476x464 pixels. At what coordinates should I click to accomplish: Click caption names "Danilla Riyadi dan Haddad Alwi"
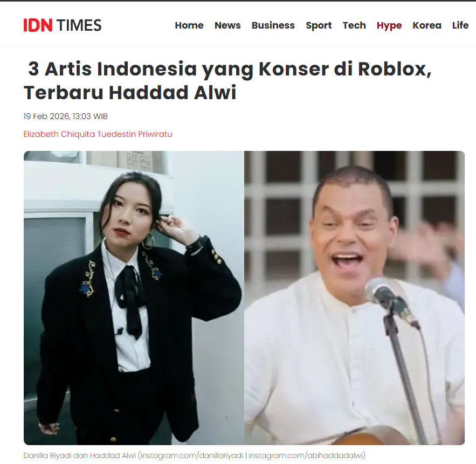pos(80,455)
